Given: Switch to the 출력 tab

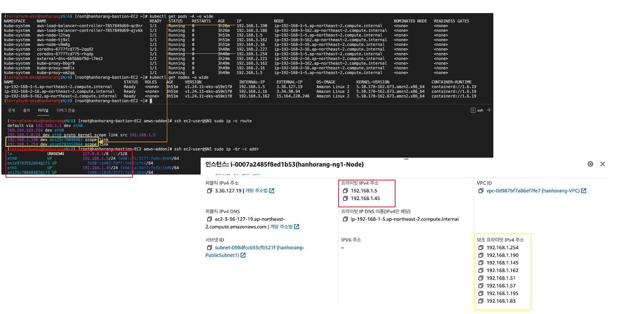Looking at the screenshot, I should 27,110.
